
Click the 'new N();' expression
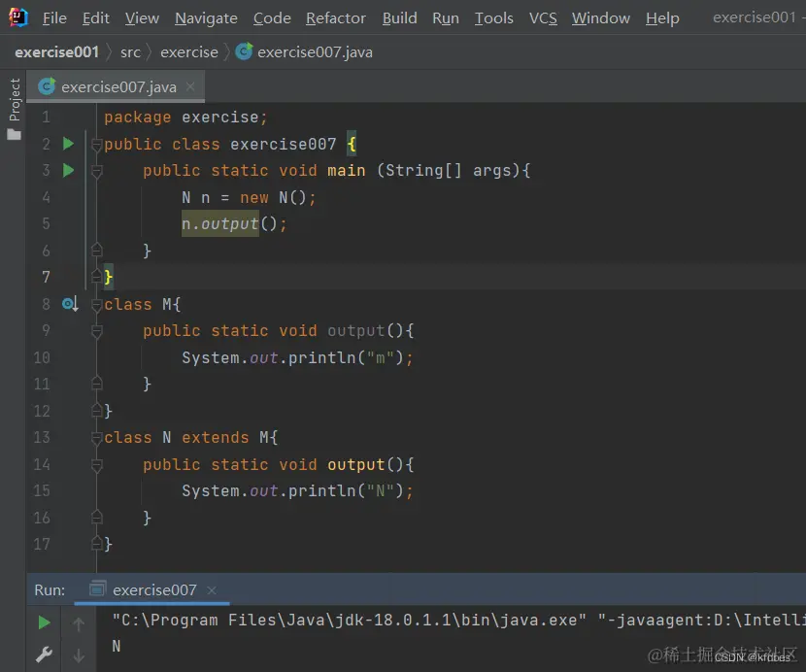pyautogui.click(x=278, y=197)
